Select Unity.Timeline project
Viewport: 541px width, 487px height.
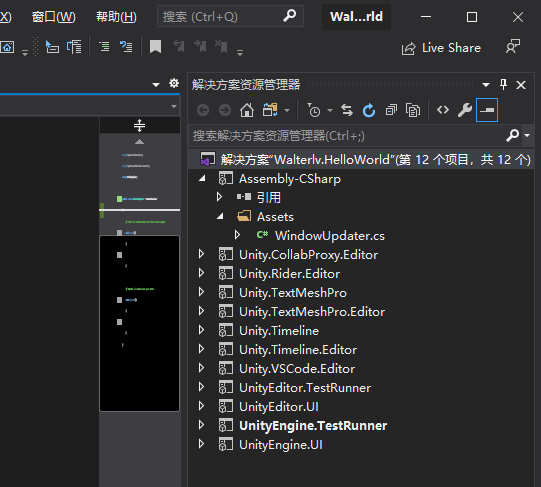pos(279,331)
